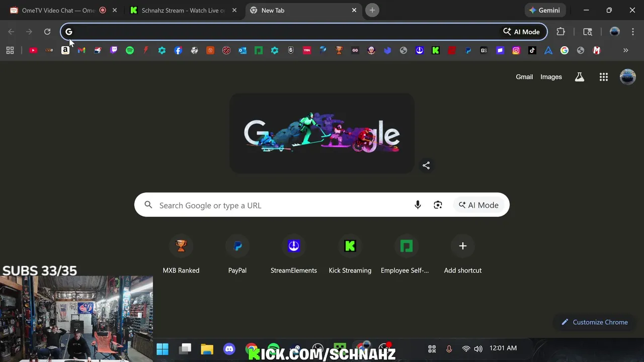Open the Windows Start menu
Screen dimensions: 644x362
(x=163, y=349)
